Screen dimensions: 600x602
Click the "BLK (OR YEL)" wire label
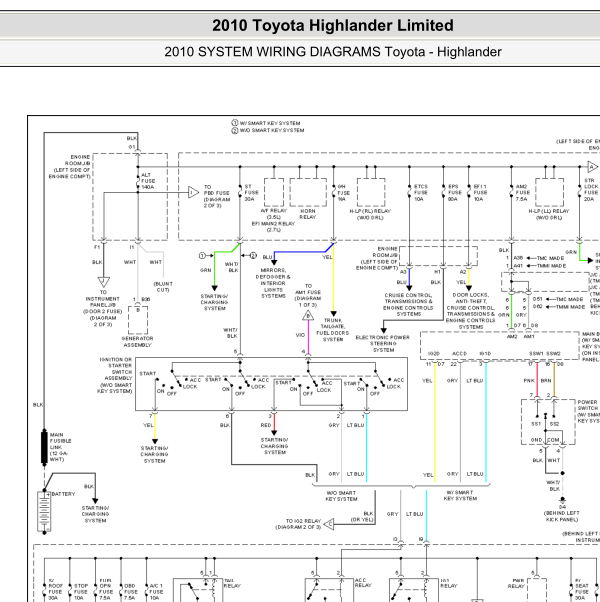tap(362, 516)
